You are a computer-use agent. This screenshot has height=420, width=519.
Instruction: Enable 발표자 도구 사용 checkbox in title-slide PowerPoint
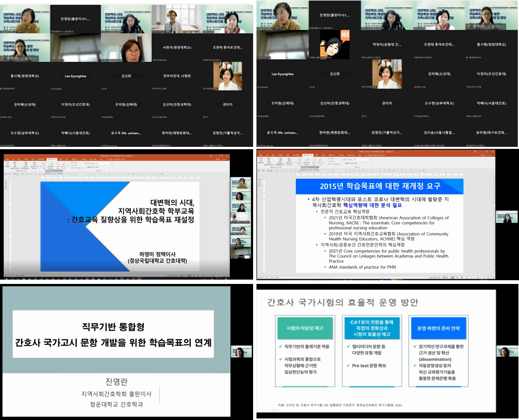coord(86,167)
